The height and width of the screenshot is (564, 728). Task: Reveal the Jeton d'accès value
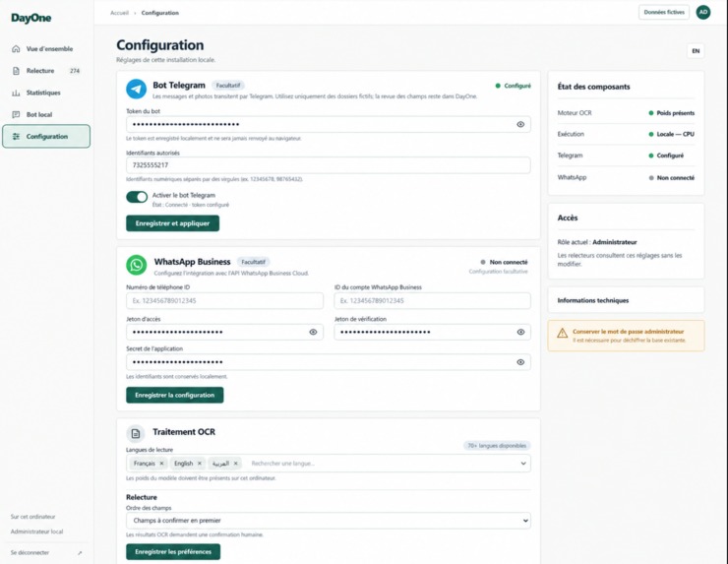pos(314,332)
